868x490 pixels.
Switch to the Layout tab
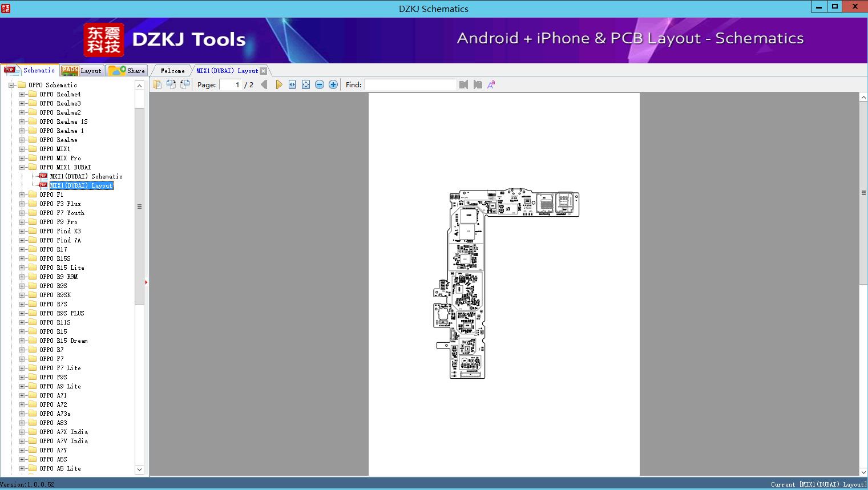tap(82, 71)
